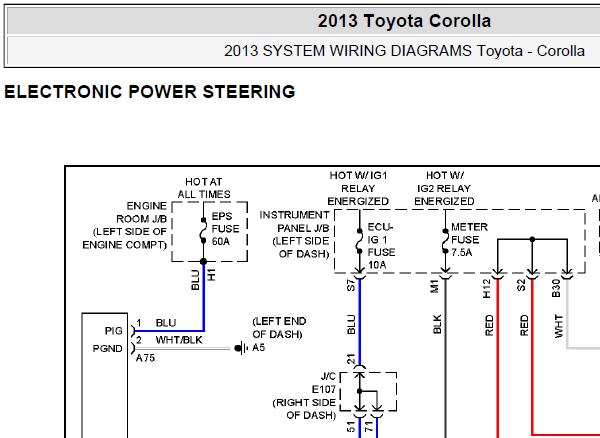Image resolution: width=600 pixels, height=438 pixels.
Task: Click the vertical "BLU" label beside H1
Action: click(x=195, y=280)
